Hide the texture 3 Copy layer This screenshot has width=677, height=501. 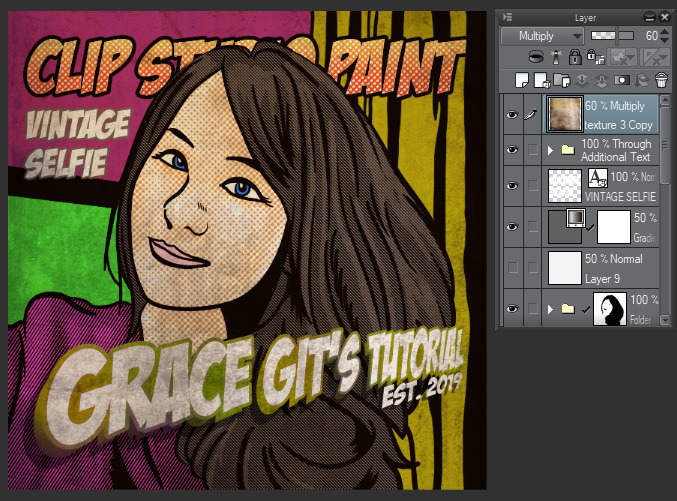coord(512,116)
